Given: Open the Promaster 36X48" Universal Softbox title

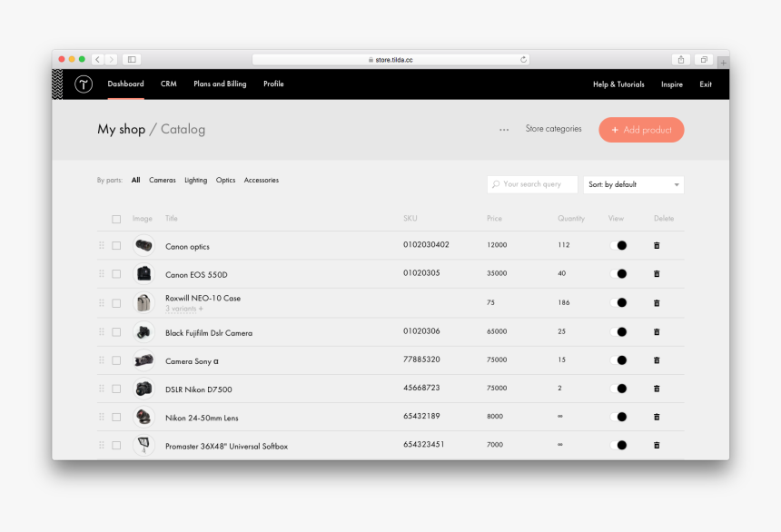Looking at the screenshot, I should [x=227, y=447].
